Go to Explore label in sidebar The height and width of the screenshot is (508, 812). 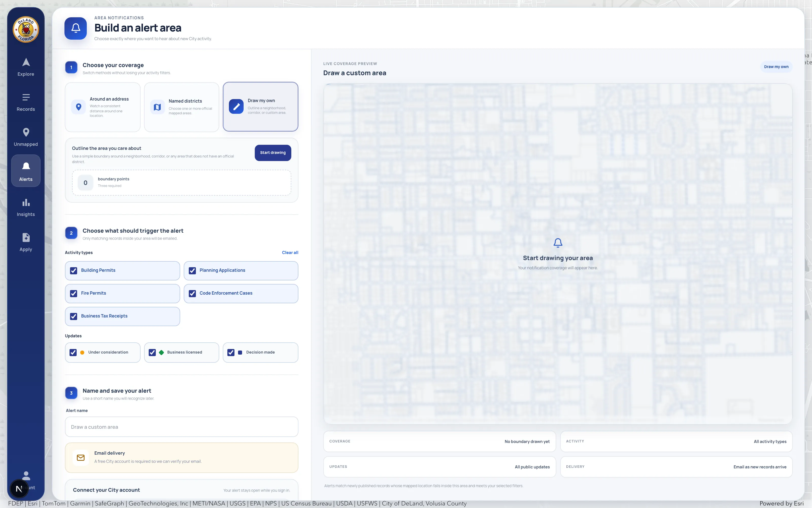click(x=26, y=74)
